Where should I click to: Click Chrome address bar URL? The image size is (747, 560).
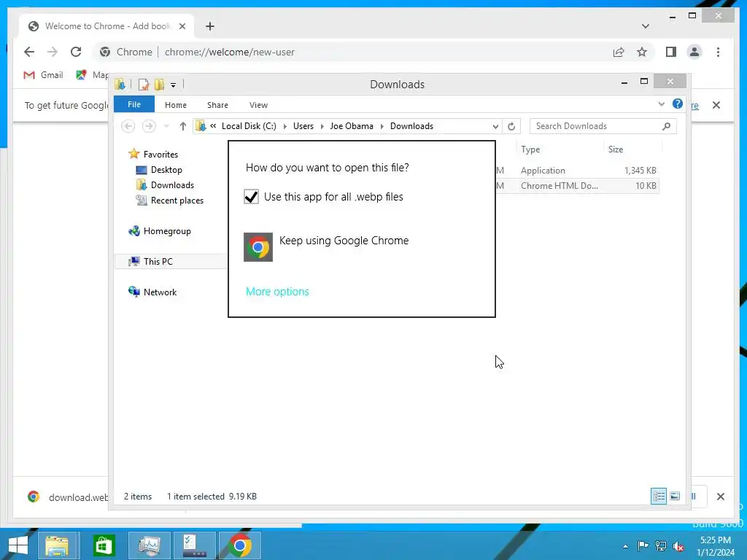(x=229, y=52)
